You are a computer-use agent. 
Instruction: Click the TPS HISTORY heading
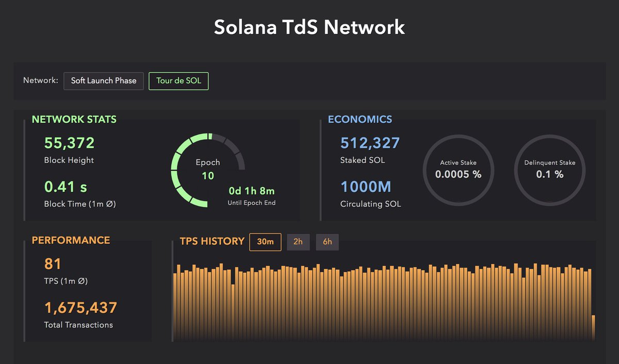[x=212, y=241]
